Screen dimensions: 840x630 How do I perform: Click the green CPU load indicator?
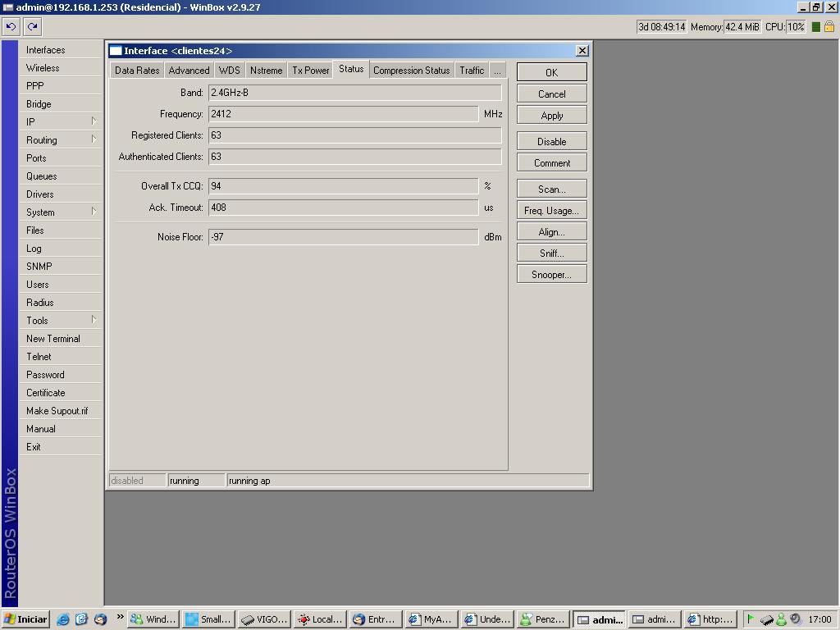click(x=816, y=27)
